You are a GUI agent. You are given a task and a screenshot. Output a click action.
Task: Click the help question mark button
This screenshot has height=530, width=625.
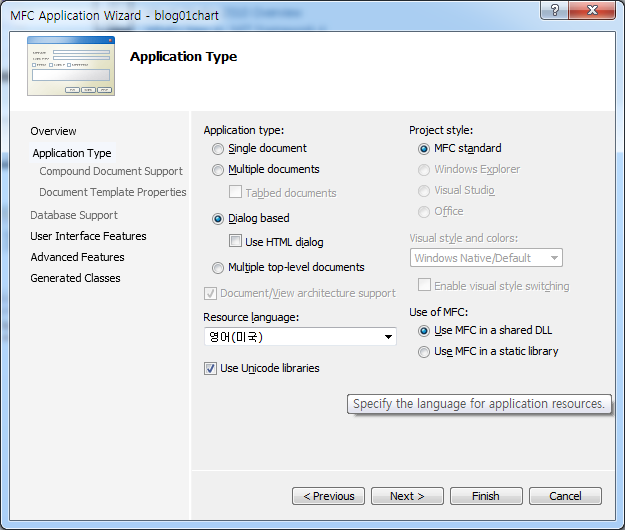[x=554, y=10]
